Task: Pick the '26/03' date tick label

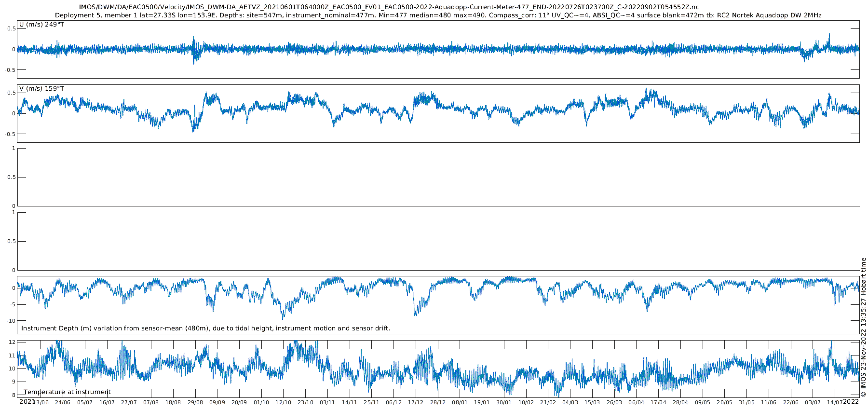Action: pyautogui.click(x=614, y=402)
